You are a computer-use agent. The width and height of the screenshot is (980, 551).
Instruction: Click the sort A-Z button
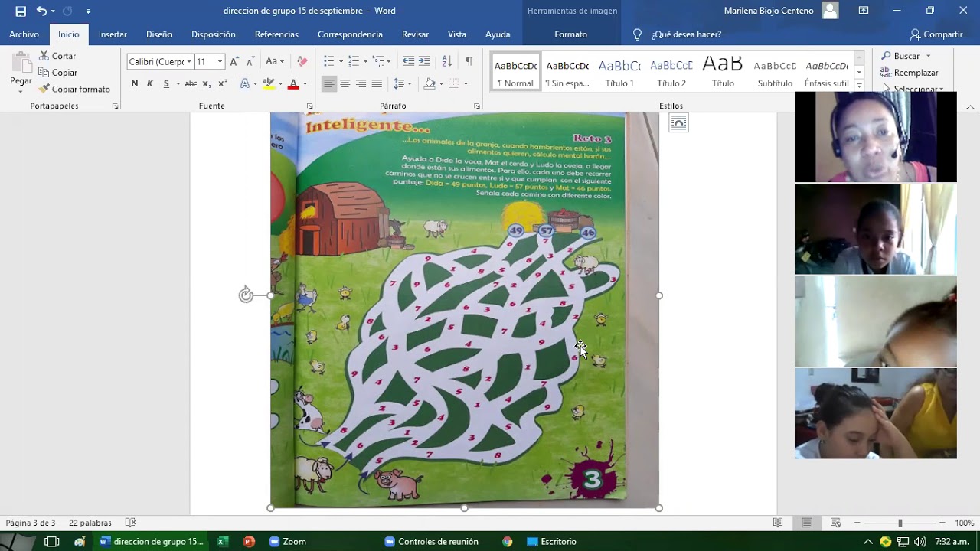point(447,61)
